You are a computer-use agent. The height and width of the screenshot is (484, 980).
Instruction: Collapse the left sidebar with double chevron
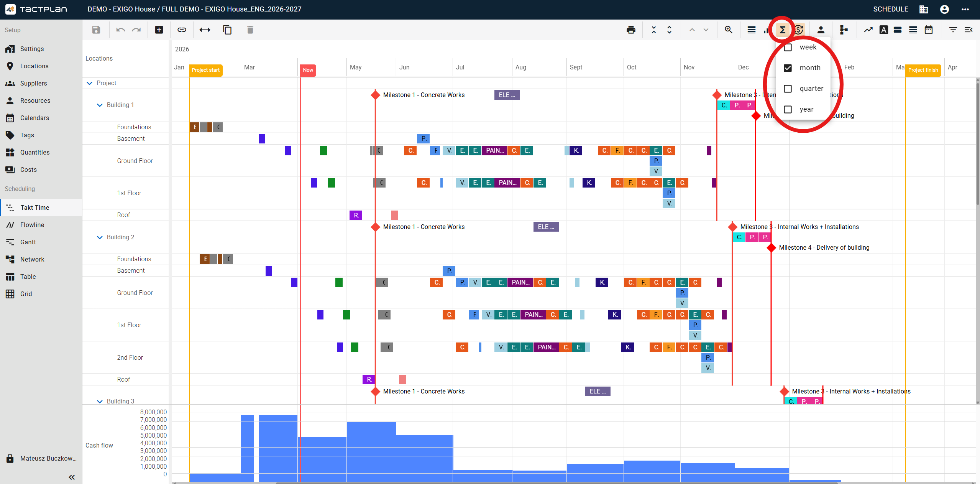pyautogui.click(x=72, y=477)
